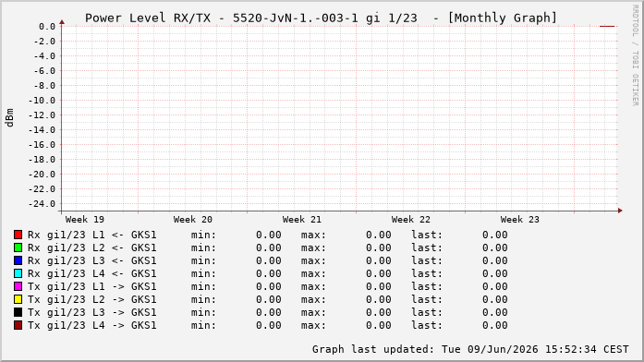Click the Week 22 axis label
Screen dimensions: 644x362
pyautogui.click(x=411, y=220)
